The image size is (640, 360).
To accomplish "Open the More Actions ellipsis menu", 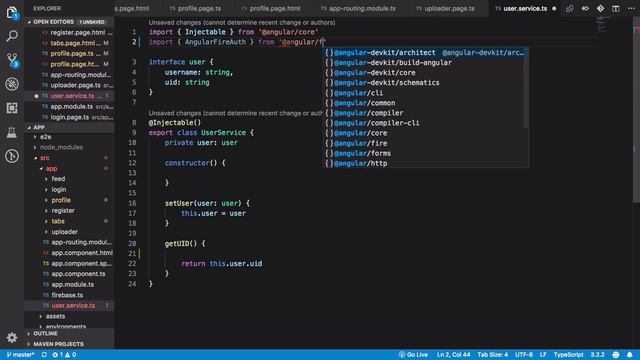I will coord(631,8).
